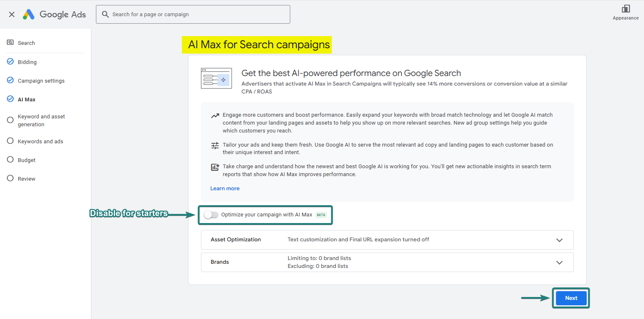The height and width of the screenshot is (319, 644).
Task: Expand the Asset Optimization section chevron
Action: click(559, 240)
